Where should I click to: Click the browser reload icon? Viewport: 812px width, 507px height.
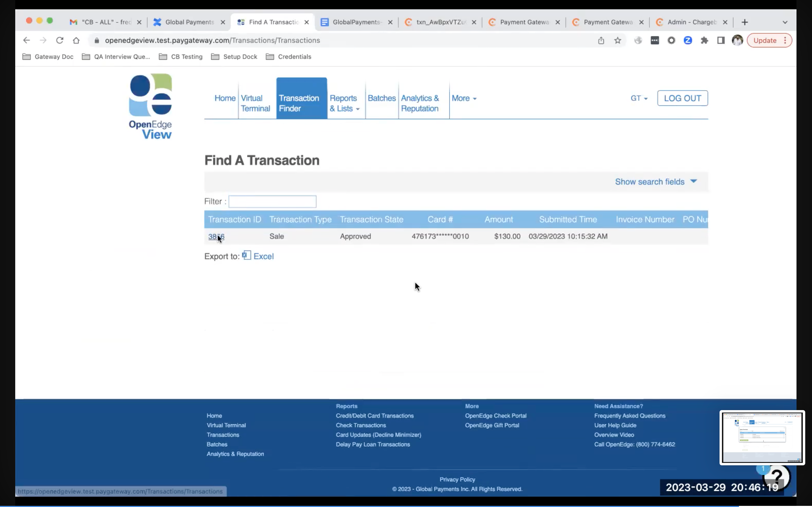tap(60, 40)
